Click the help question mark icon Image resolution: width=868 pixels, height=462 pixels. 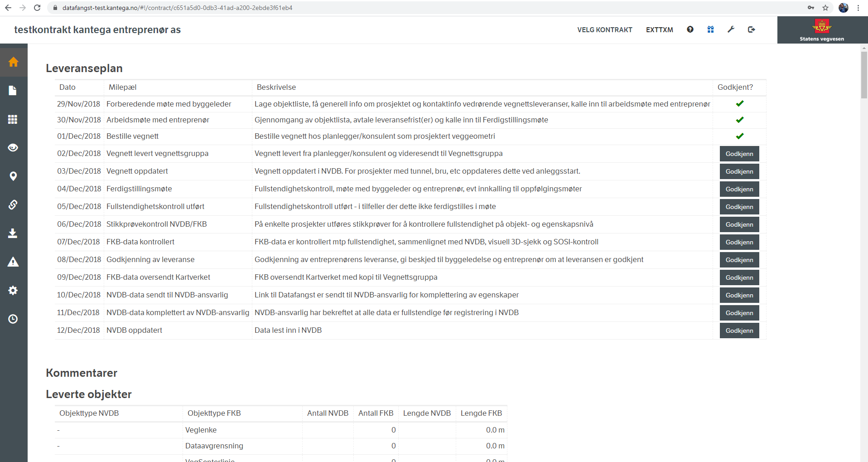point(690,29)
